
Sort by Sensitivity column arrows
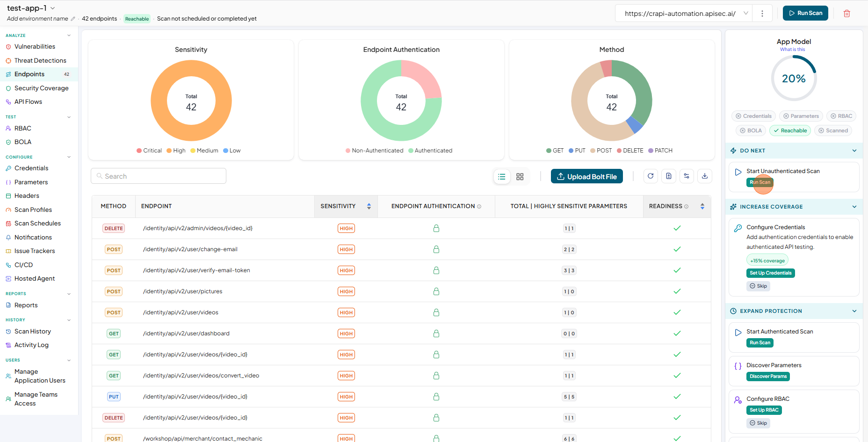[x=369, y=206]
